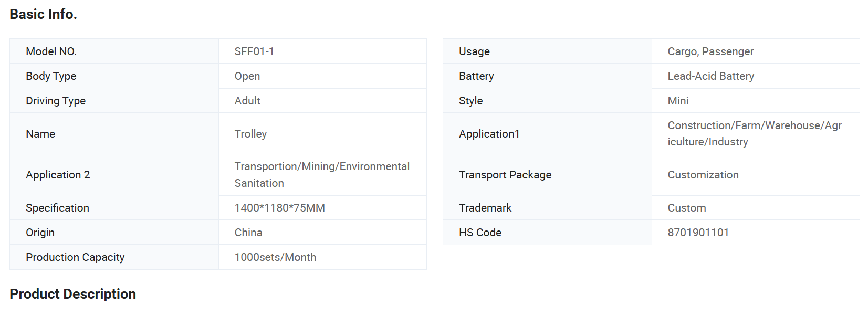Click the Customization transport package value
The image size is (868, 315).
point(703,175)
